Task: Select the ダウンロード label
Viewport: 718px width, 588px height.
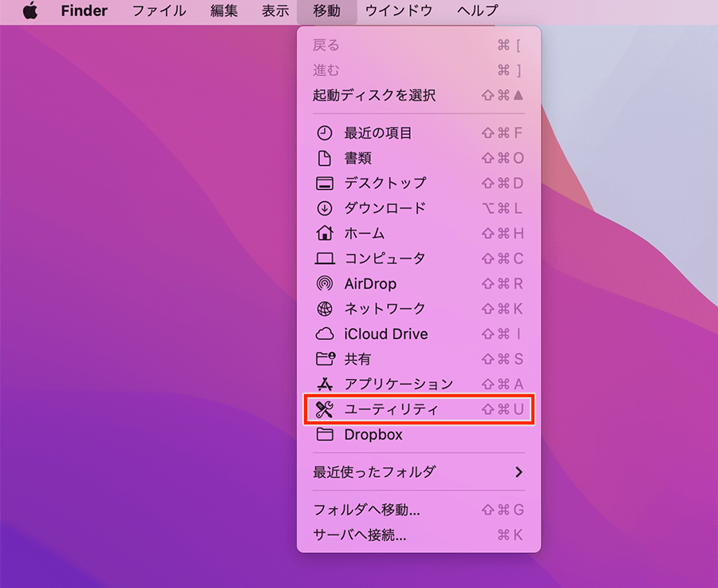Action: tap(385, 208)
